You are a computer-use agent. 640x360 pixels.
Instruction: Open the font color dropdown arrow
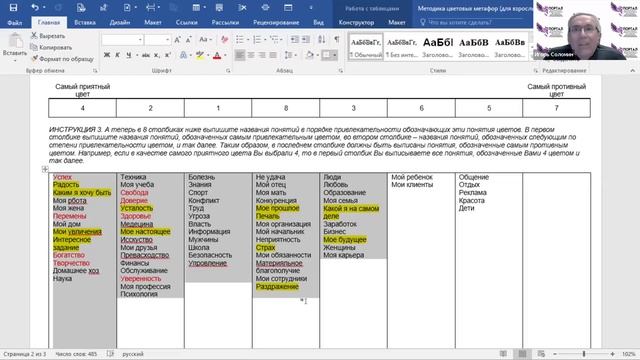(x=225, y=55)
